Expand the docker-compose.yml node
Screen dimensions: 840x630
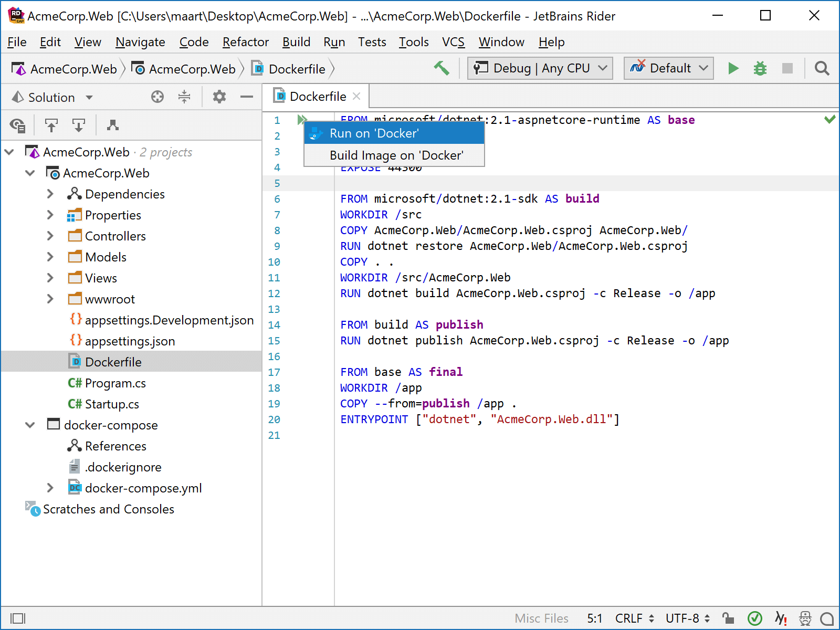50,488
